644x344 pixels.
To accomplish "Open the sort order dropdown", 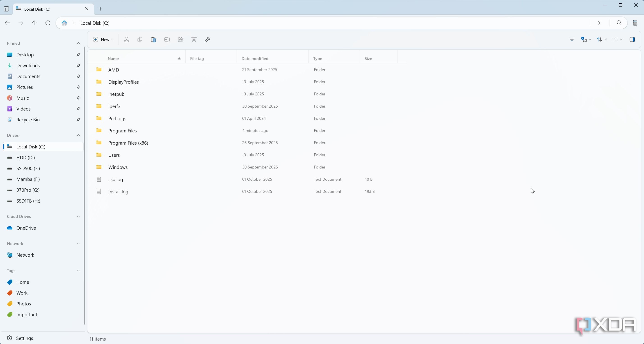I will 601,39.
